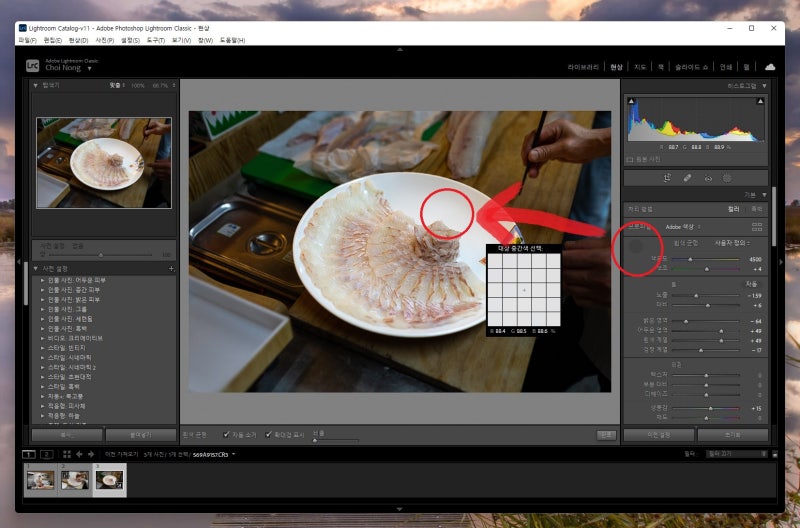Click the right panel vertical scrollbar

(774, 216)
